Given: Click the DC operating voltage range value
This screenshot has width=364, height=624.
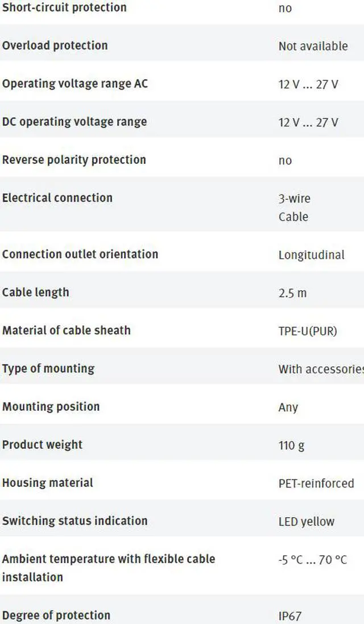Looking at the screenshot, I should pyautogui.click(x=308, y=122).
